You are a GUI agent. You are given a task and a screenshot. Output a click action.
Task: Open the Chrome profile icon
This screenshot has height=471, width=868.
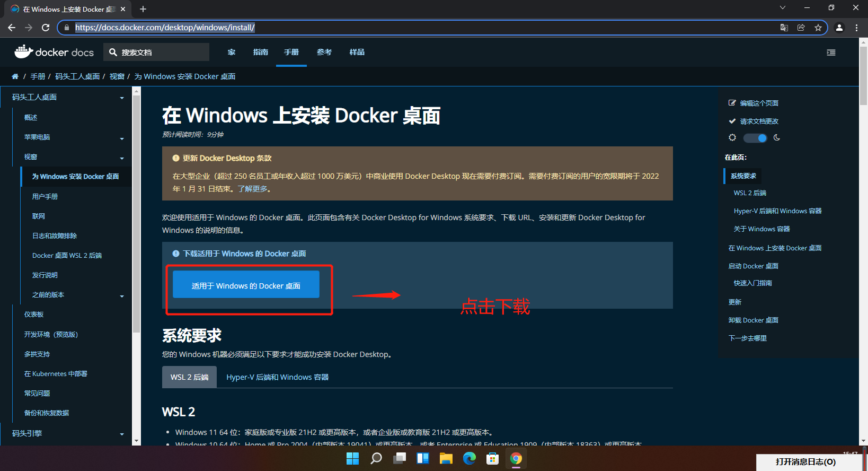pyautogui.click(x=839, y=28)
